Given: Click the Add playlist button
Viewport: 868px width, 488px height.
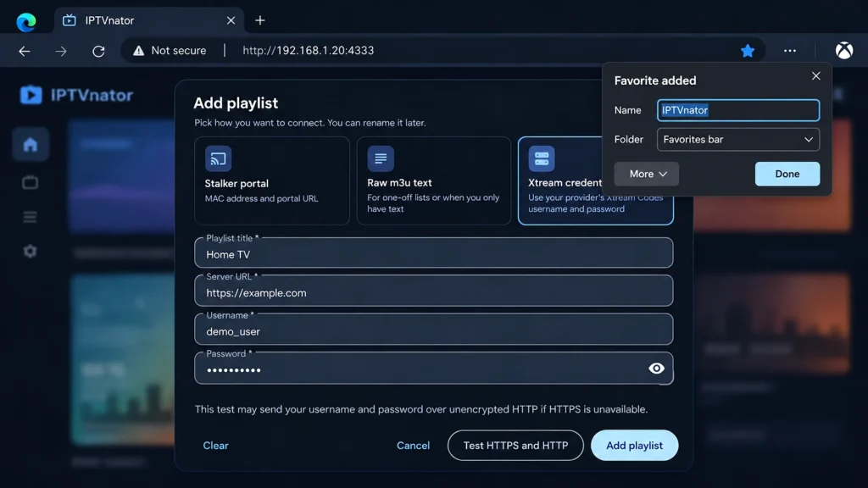Looking at the screenshot, I should [634, 446].
